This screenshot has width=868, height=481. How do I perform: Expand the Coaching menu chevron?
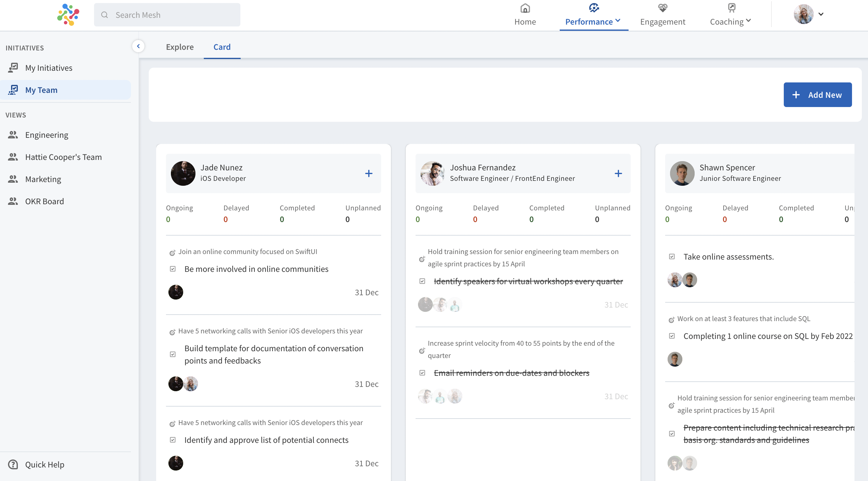pos(748,20)
